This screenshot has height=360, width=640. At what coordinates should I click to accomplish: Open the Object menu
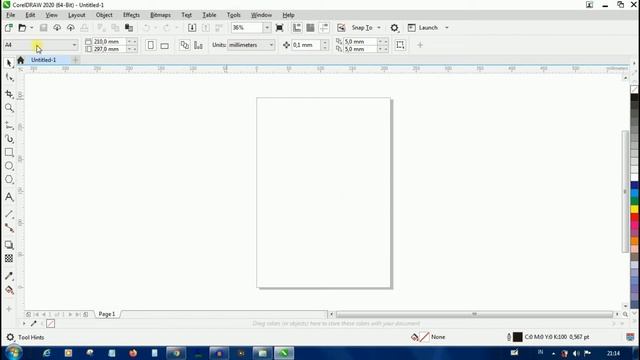(104, 15)
